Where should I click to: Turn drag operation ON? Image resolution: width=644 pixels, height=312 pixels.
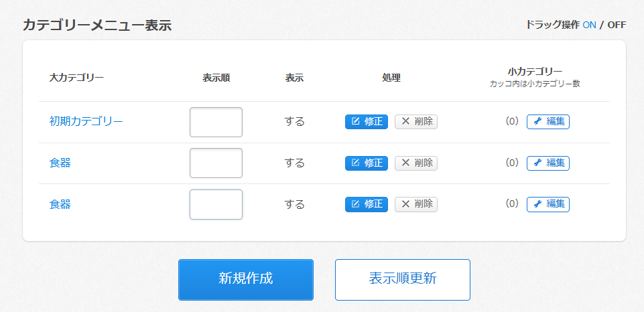[x=589, y=25]
